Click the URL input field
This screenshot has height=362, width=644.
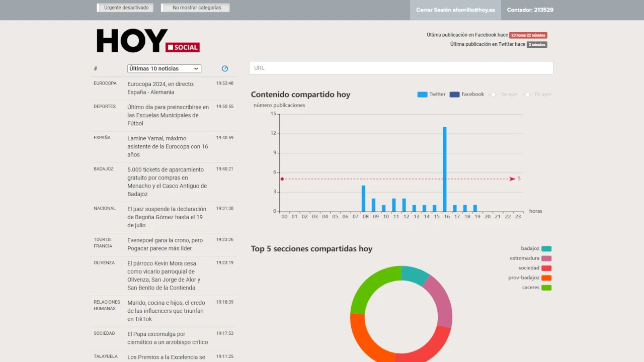pyautogui.click(x=401, y=68)
